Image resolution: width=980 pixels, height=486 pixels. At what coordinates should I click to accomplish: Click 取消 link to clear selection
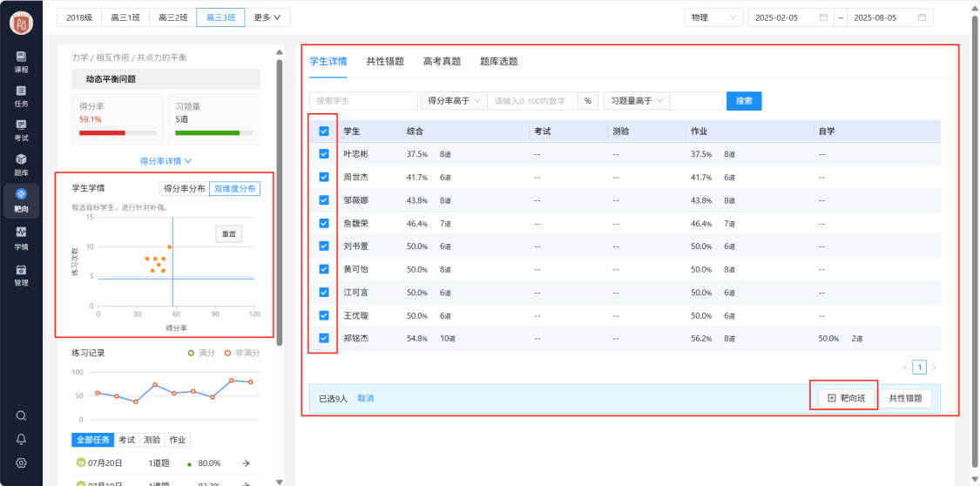click(366, 398)
